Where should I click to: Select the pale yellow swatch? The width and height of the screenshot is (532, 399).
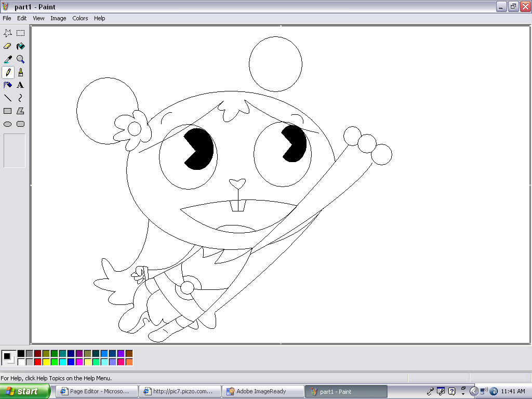coord(87,362)
